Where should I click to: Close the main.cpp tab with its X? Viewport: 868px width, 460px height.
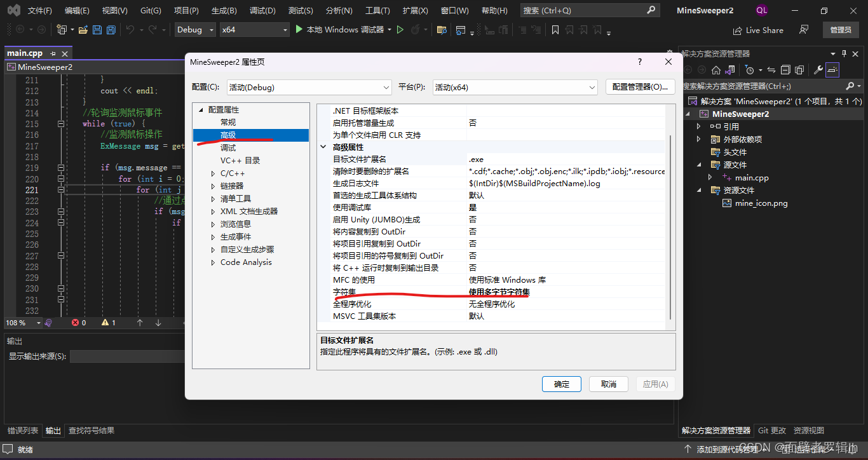[x=64, y=53]
